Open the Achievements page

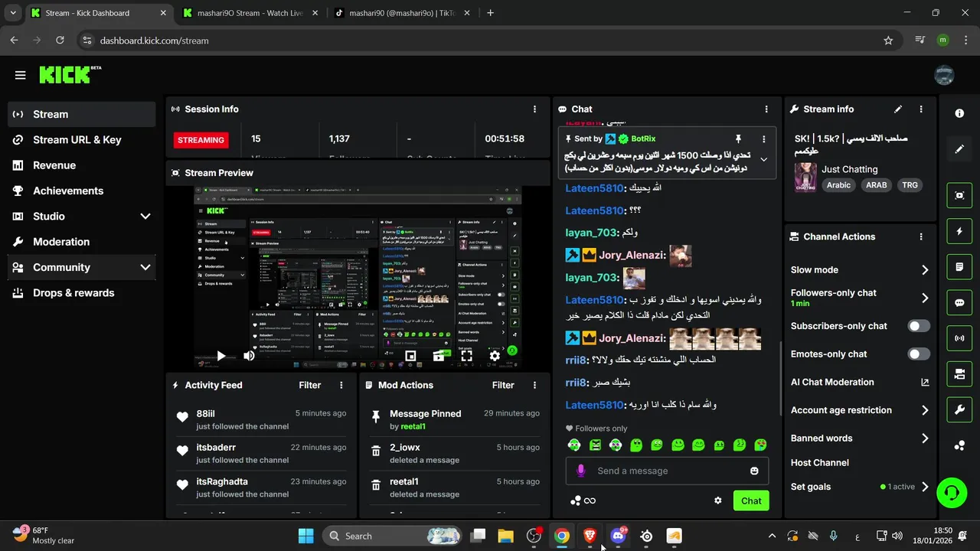(82, 191)
